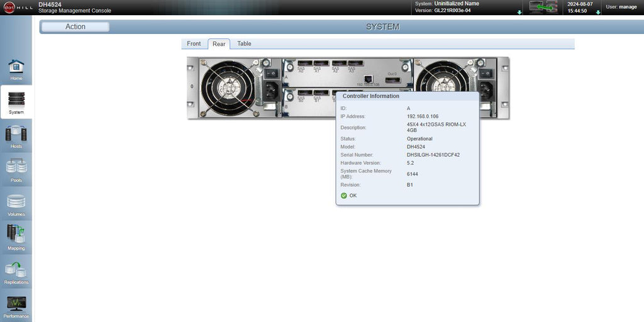Select the System sidebar icon
Image resolution: width=644 pixels, height=322 pixels.
click(x=16, y=103)
